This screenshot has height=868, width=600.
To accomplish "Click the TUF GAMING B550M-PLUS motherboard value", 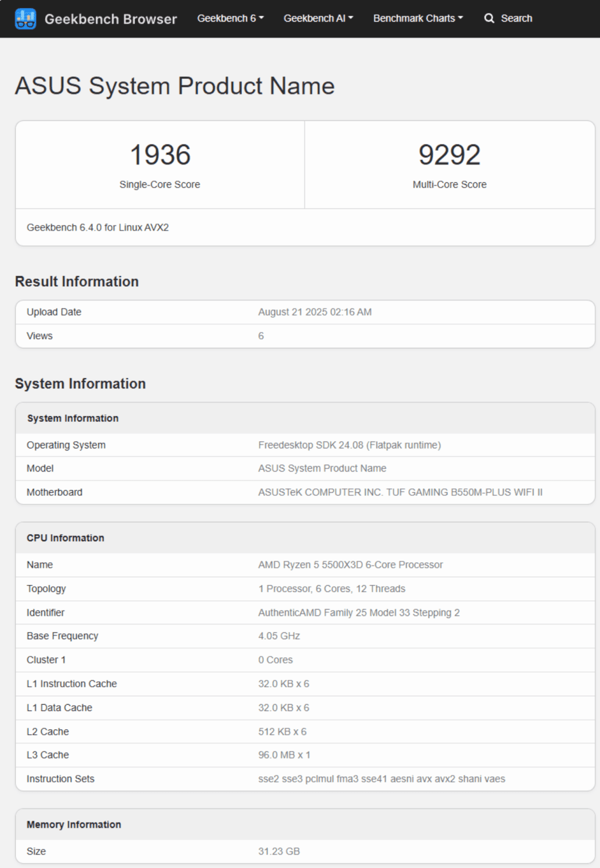I will [x=400, y=492].
